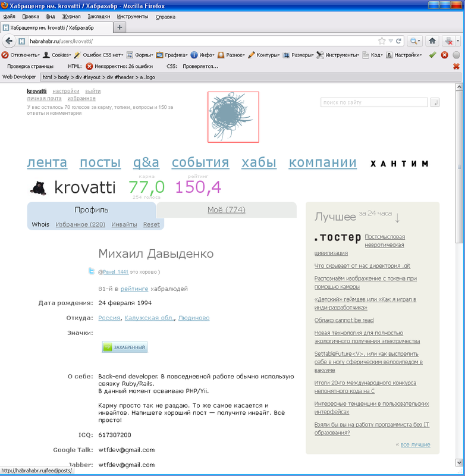This screenshot has width=465, height=476.
Task: Open the хабы section
Action: [x=259, y=162]
